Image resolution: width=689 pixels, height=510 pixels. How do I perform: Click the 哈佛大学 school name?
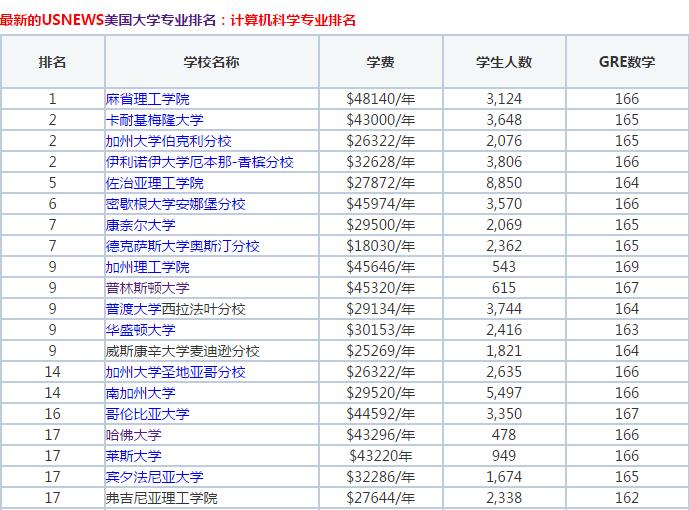(x=133, y=435)
